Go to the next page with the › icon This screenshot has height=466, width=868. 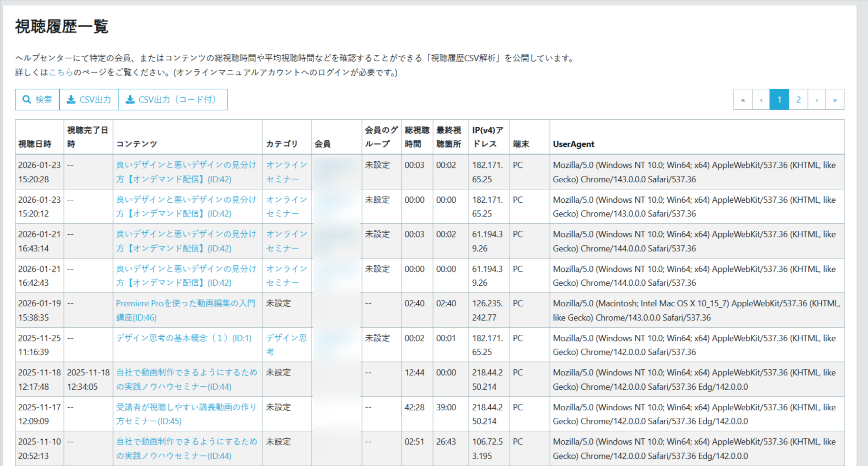point(817,99)
